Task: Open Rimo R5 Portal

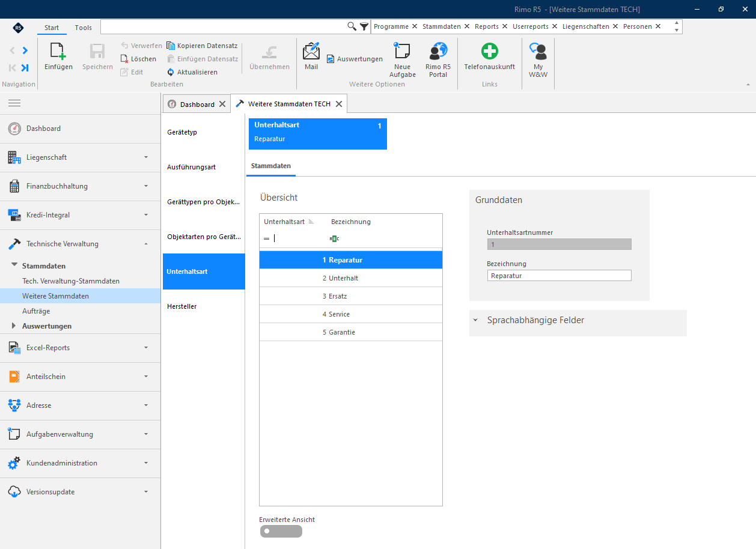Action: (x=438, y=60)
